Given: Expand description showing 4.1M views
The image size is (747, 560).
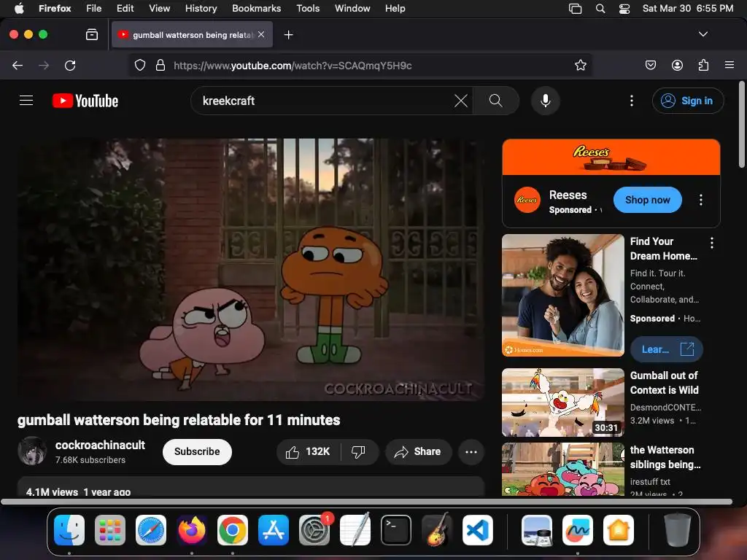Looking at the screenshot, I should tap(251, 487).
